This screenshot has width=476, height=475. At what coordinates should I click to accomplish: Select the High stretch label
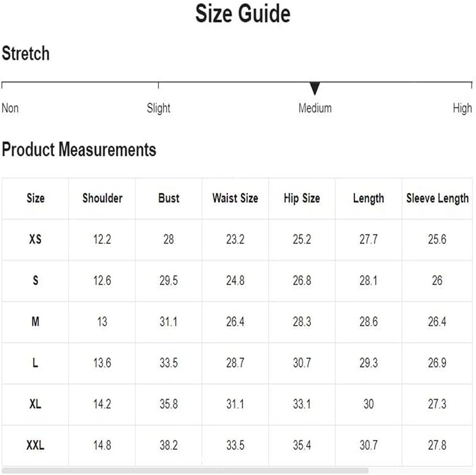462,108
